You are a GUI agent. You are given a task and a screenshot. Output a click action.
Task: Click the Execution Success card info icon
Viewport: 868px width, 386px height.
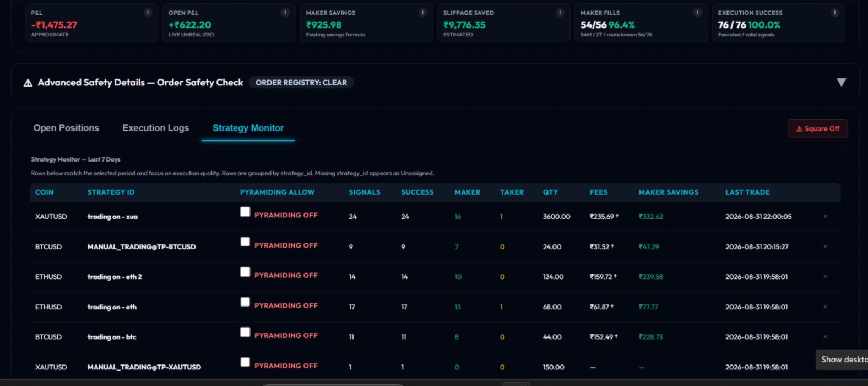835,13
